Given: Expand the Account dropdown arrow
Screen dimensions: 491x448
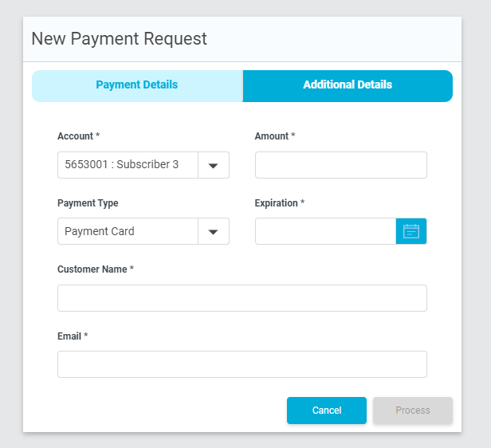Looking at the screenshot, I should [x=214, y=165].
